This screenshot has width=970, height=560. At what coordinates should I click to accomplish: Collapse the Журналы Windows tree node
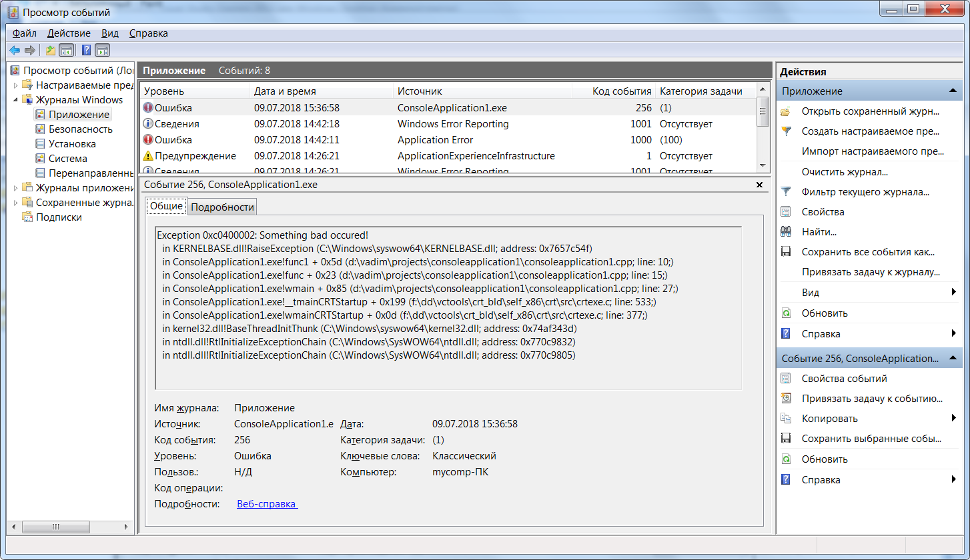coord(16,100)
